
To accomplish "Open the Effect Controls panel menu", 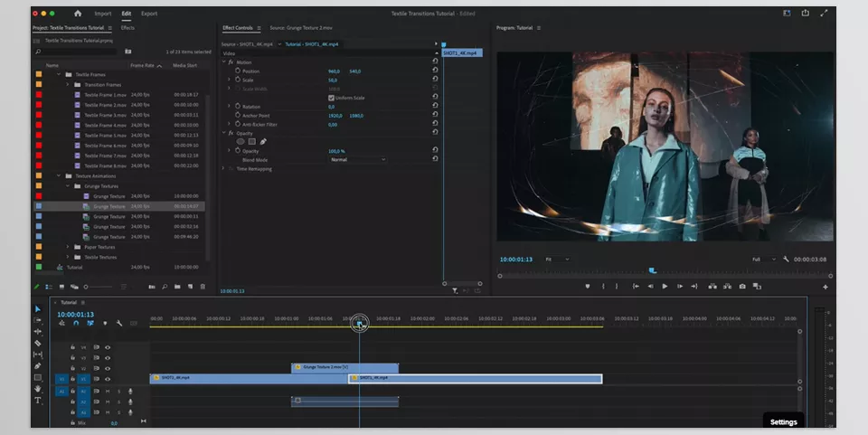I will point(259,28).
